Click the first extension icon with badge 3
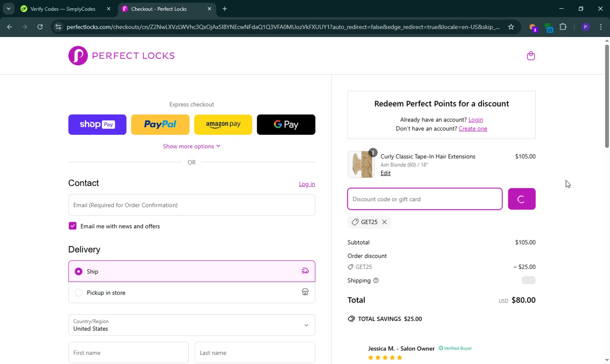The image size is (610, 364). pos(533,28)
